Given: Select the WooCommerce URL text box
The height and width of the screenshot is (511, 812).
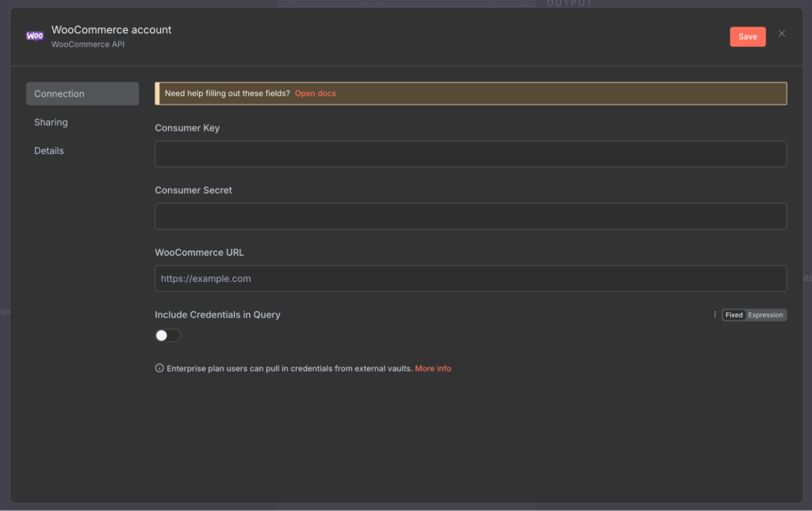Looking at the screenshot, I should [x=470, y=279].
